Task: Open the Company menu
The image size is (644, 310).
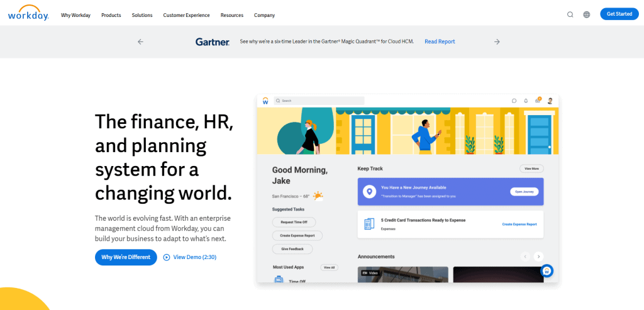Action: point(265,15)
